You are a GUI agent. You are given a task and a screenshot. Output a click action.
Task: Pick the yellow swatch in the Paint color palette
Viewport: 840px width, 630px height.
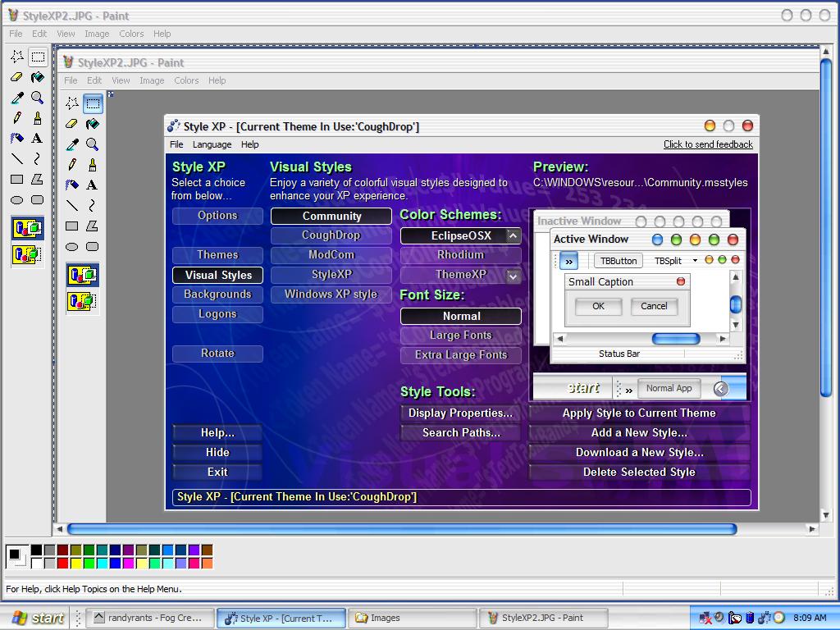(75, 563)
